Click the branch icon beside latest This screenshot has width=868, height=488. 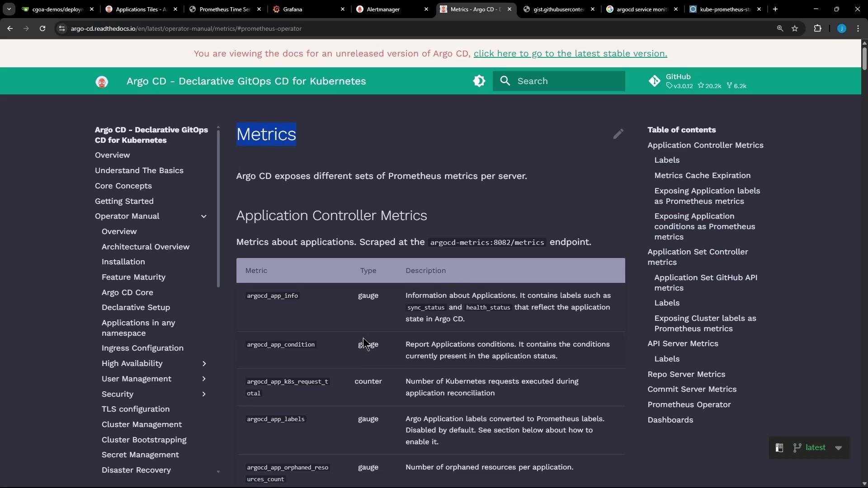click(x=797, y=448)
